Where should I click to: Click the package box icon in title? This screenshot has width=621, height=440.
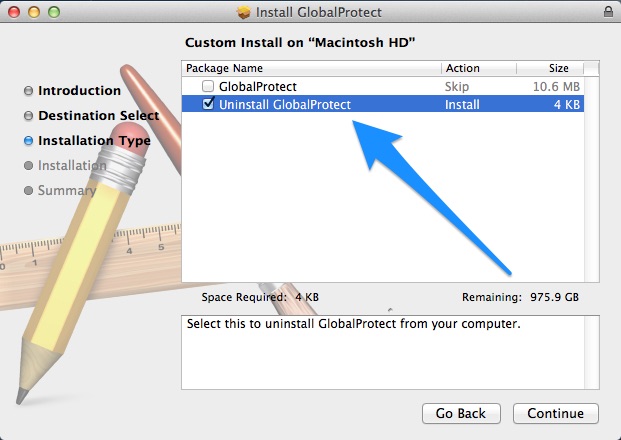point(244,12)
